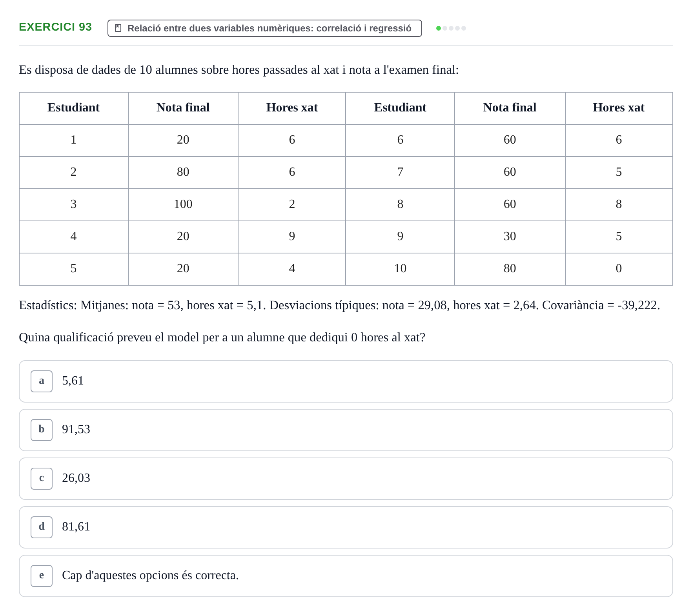Screen dimensions: 692x616
Task: Click hores xat '2' of student 3
Action: coord(292,204)
